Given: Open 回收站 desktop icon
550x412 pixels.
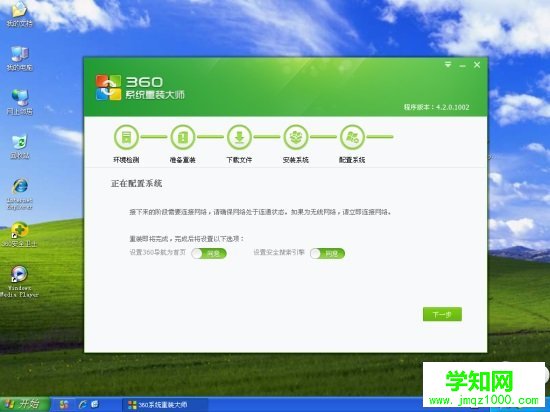Looking at the screenshot, I should [x=19, y=147].
